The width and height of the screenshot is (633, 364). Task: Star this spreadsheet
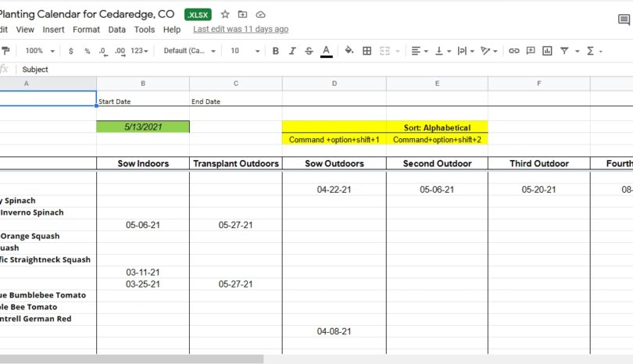[x=225, y=14]
